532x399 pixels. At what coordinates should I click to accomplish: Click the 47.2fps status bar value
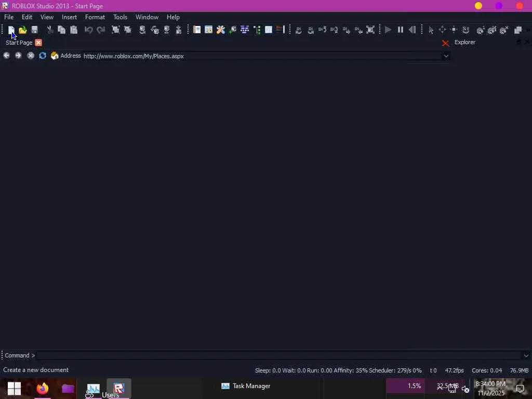[454, 370]
